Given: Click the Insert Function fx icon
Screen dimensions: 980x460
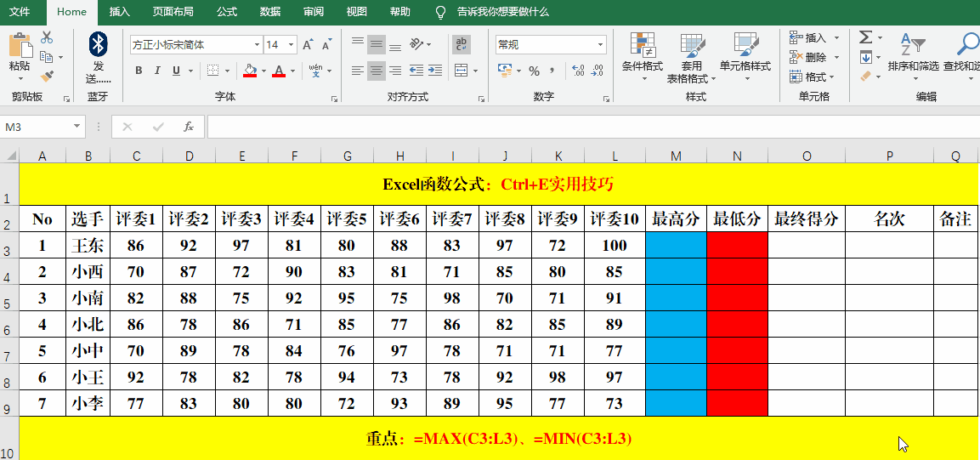Looking at the screenshot, I should tap(189, 127).
